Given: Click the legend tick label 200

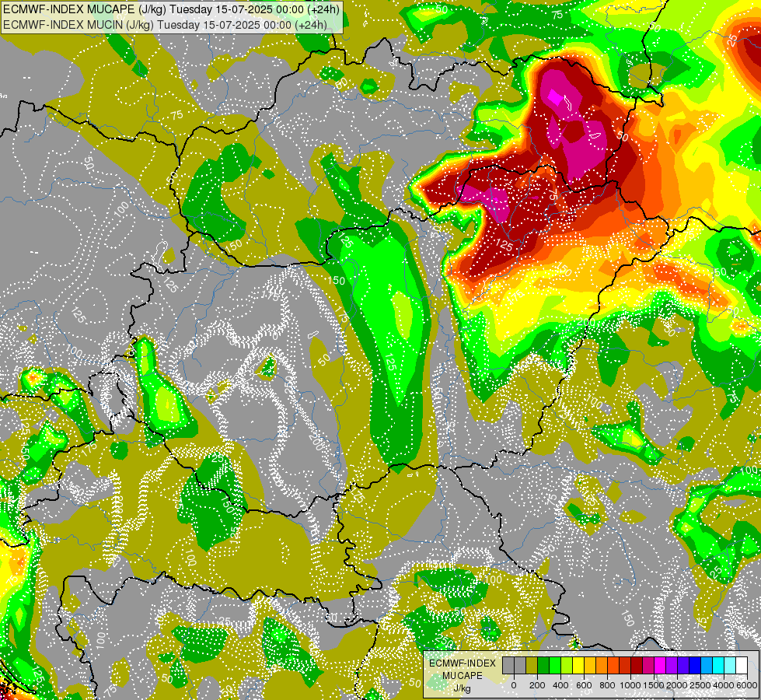Looking at the screenshot, I should click(x=537, y=685).
